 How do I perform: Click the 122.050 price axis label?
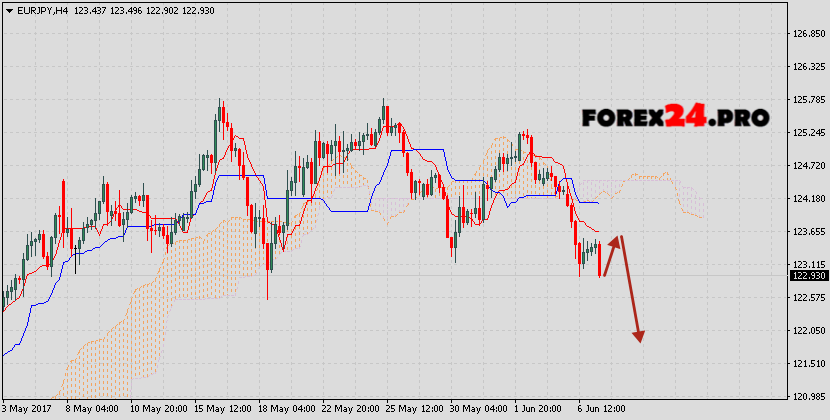tap(808, 331)
